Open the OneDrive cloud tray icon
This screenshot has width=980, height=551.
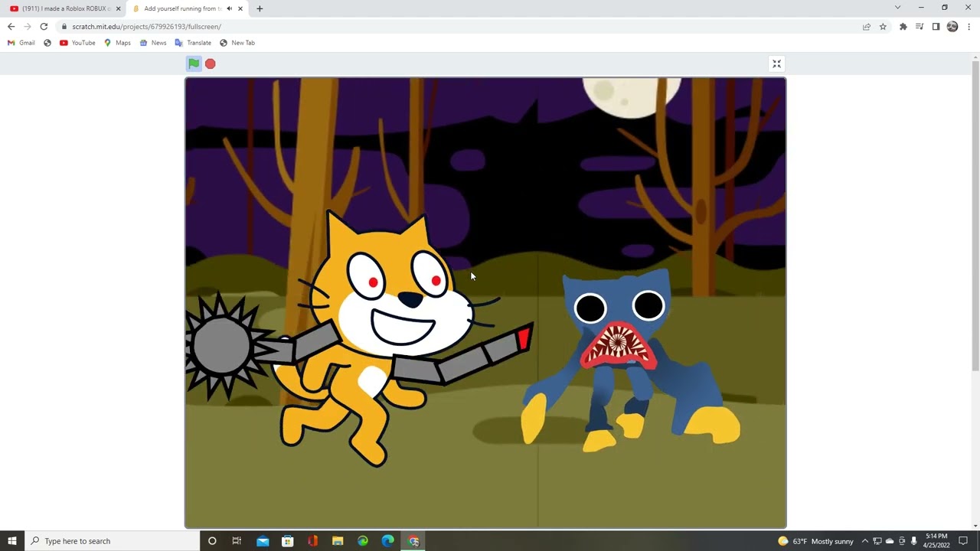[x=890, y=541]
